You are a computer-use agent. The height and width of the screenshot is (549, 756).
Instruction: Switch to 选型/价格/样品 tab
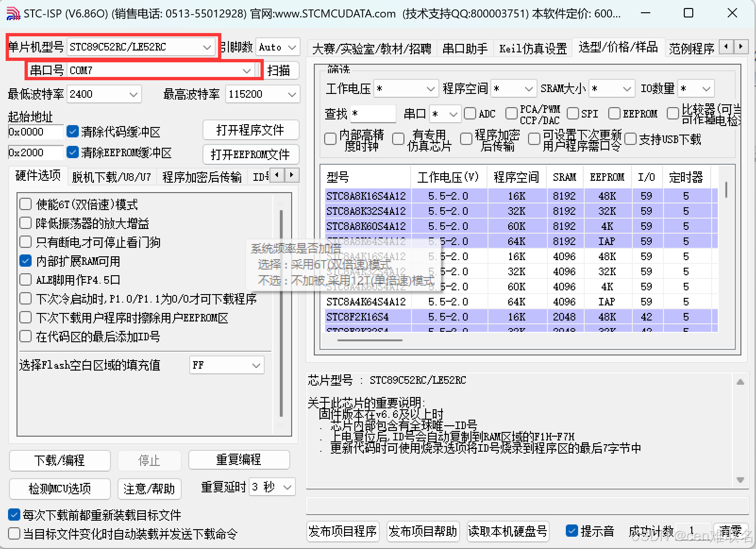click(618, 47)
